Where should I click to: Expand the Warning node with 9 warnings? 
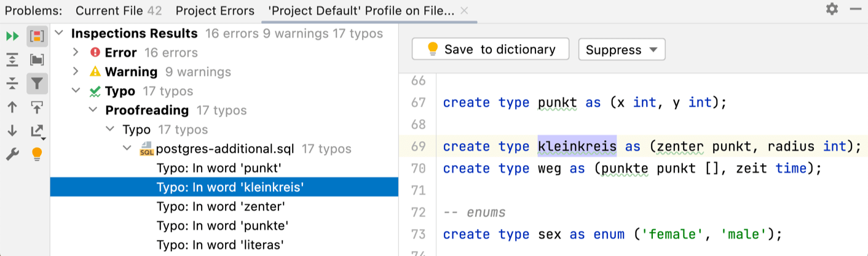click(76, 72)
